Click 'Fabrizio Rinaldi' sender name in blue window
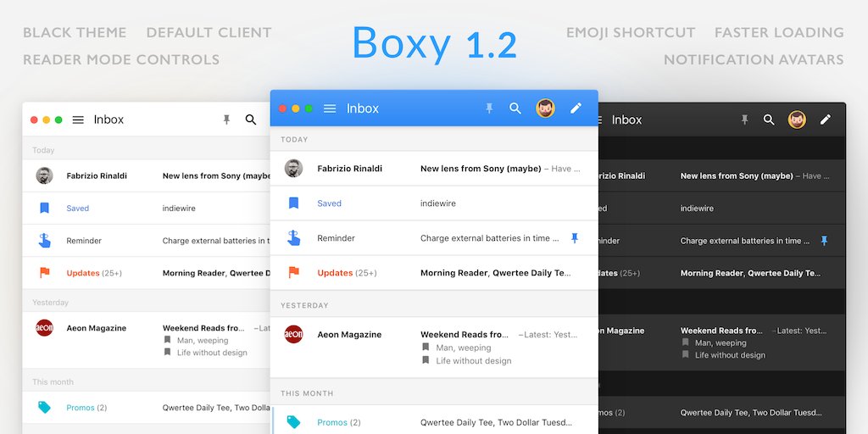 pyautogui.click(x=349, y=169)
